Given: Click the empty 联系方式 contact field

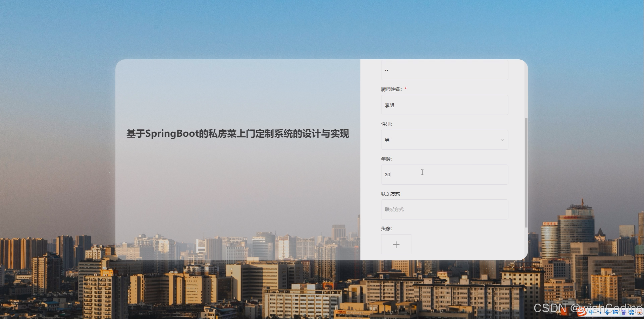Looking at the screenshot, I should [x=444, y=209].
